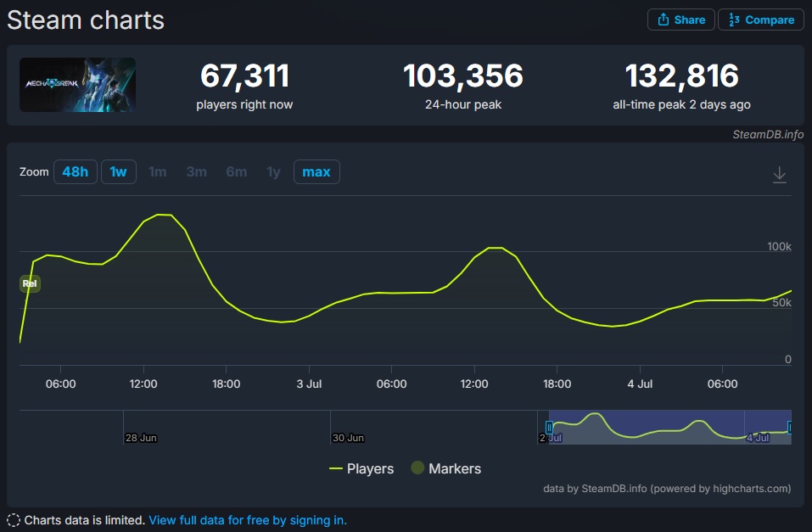The height and width of the screenshot is (532, 812).
Task: Set chart zoom to 48h
Action: [x=75, y=172]
